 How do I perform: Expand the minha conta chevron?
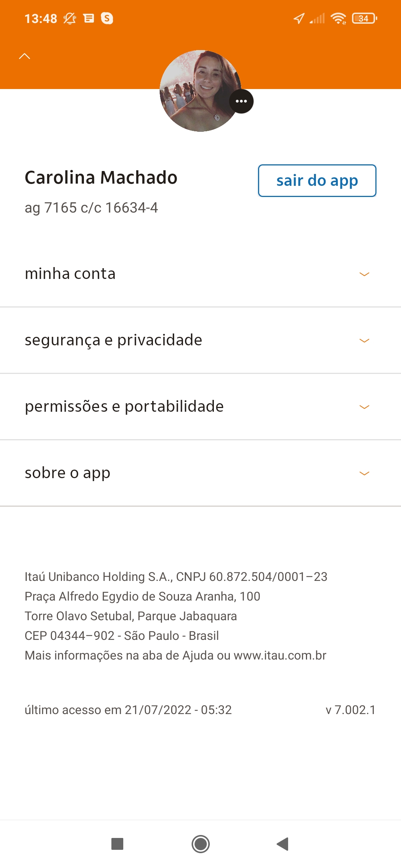pos(364,274)
